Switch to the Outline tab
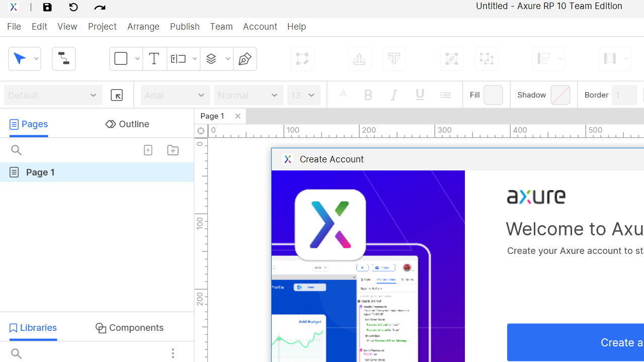Screen dimensions: 644x362 click(x=127, y=124)
